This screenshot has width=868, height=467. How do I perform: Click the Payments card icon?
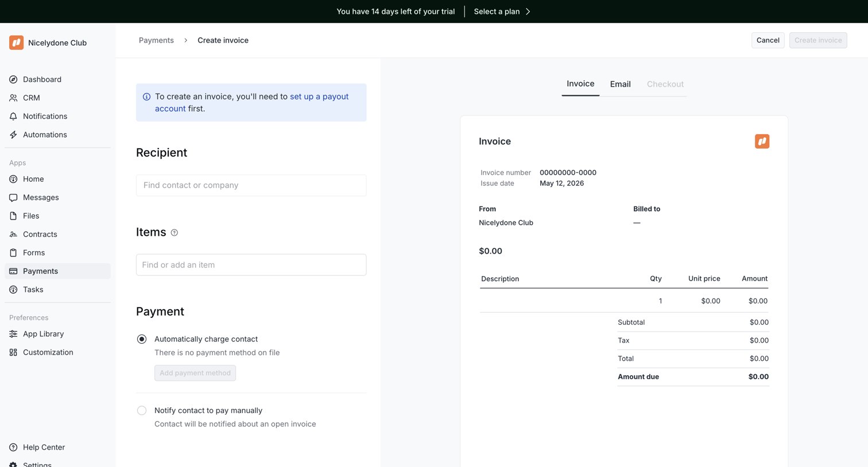pyautogui.click(x=13, y=271)
